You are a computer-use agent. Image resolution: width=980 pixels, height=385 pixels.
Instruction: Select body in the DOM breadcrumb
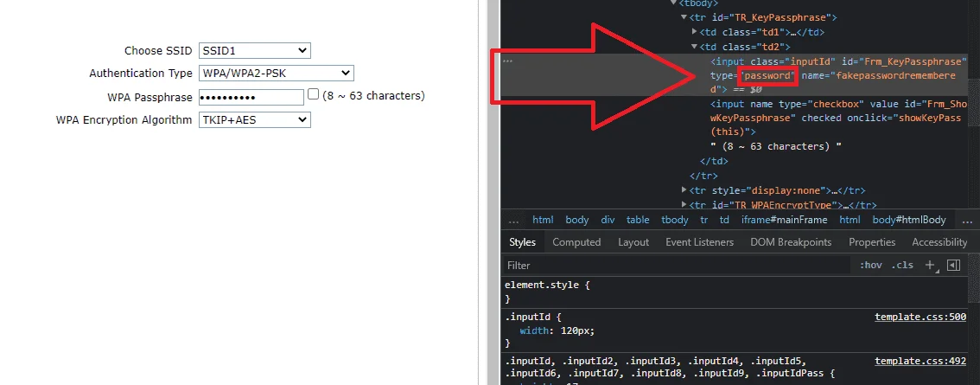577,221
